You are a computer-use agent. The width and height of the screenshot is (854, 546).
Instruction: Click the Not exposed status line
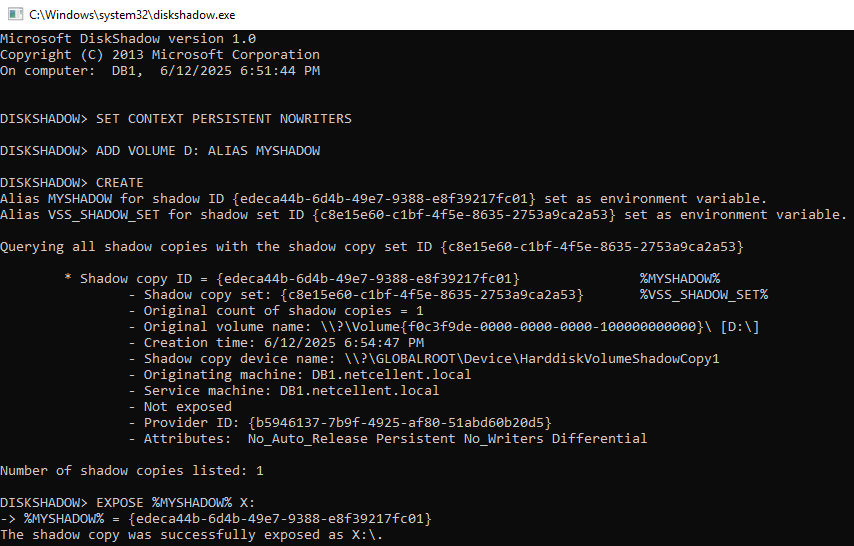pyautogui.click(x=180, y=407)
